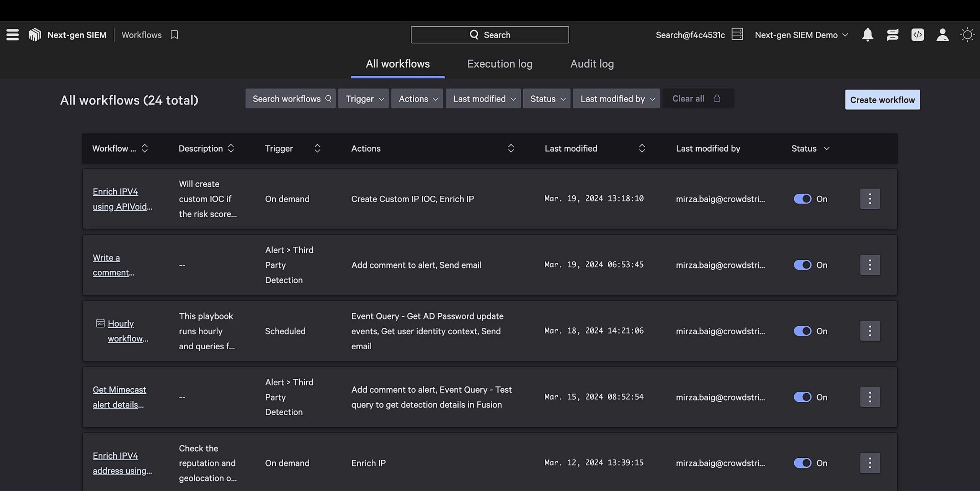
Task: Click the code brackets icon in header
Action: coord(917,35)
